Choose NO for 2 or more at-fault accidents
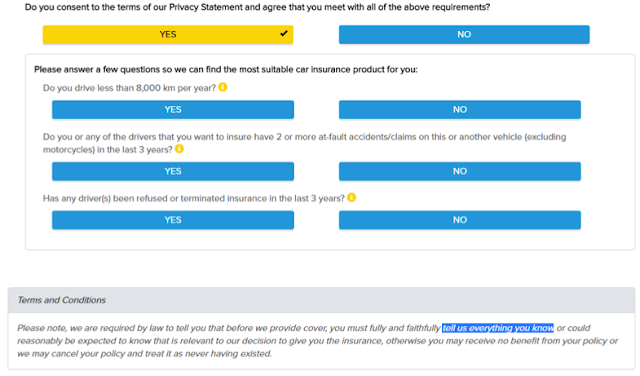Screen dimensions: 640x376 460,171
